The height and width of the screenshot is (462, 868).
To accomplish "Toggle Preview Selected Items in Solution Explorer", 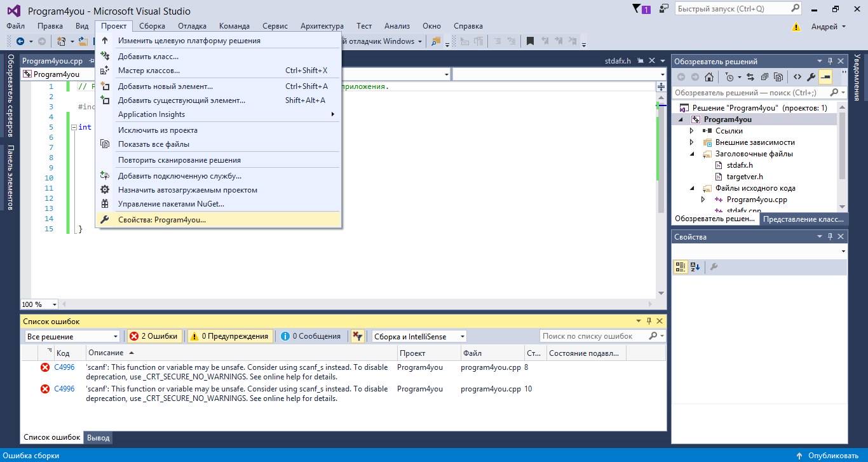I will [825, 77].
